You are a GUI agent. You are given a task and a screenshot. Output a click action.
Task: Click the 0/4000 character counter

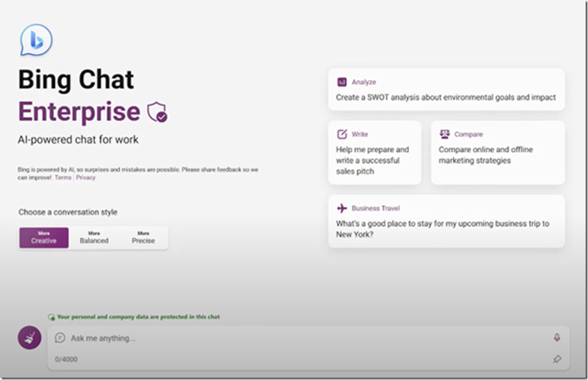(x=66, y=359)
